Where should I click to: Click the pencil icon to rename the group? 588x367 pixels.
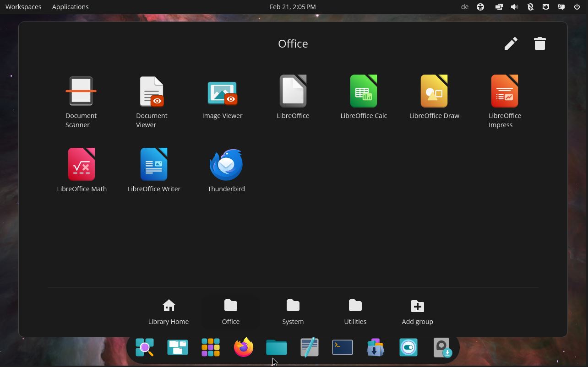point(511,43)
